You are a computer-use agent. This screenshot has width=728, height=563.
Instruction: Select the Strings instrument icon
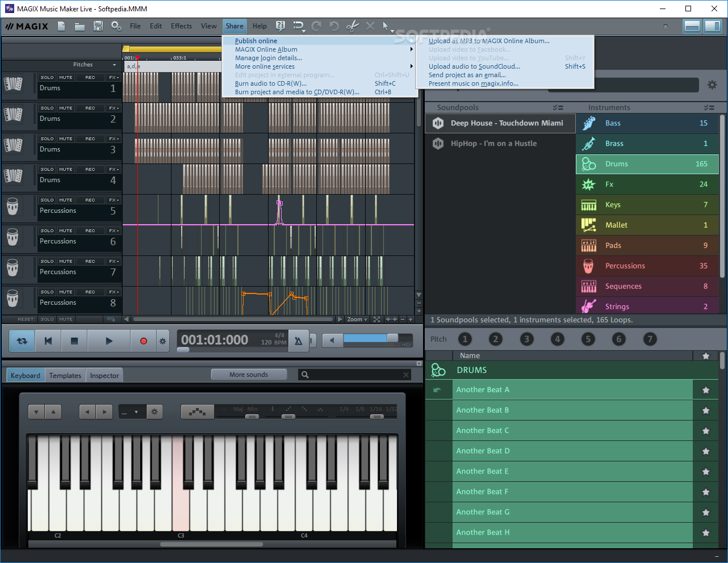(589, 306)
